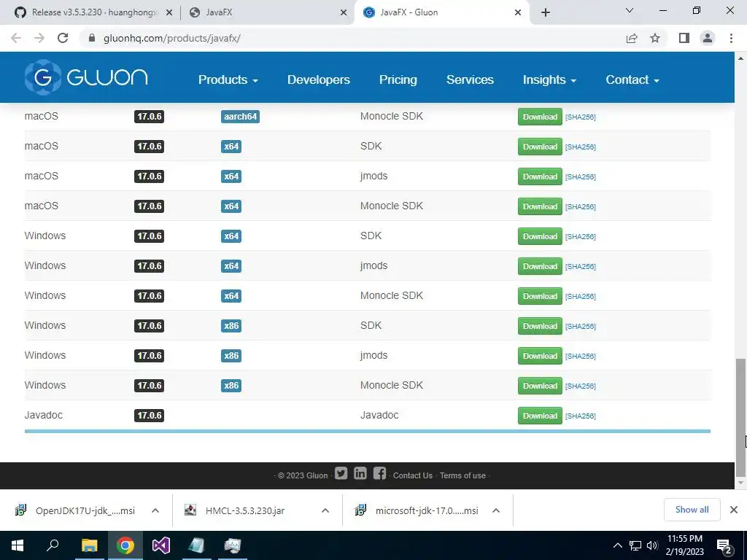Expand options for HMCL-3.5.3.230.jar download
Screen dimensions: 747x560
point(325,510)
